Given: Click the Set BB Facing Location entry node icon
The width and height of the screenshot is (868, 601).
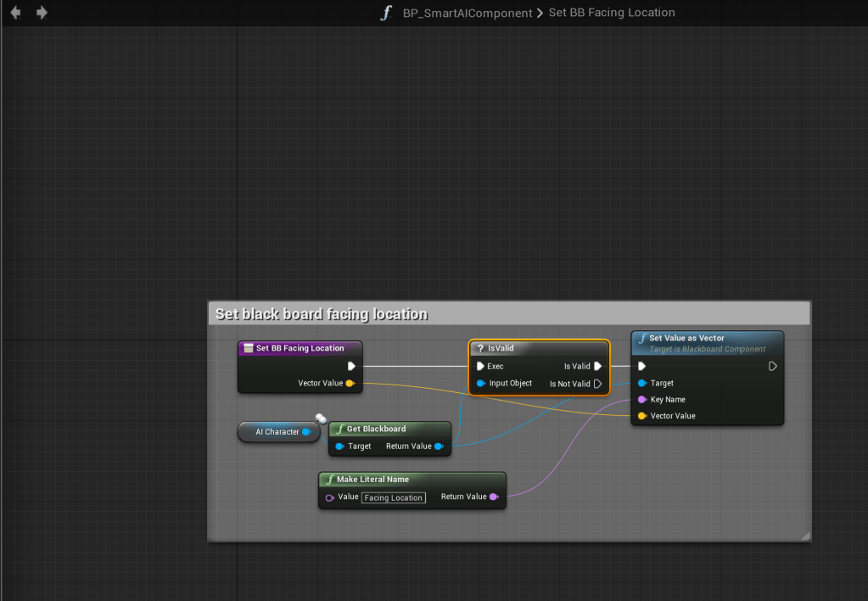Looking at the screenshot, I should tap(248, 348).
